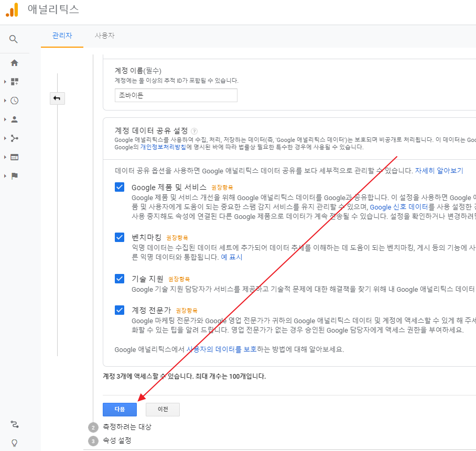This screenshot has width=476, height=451.
Task: Go to Home via house icon
Action: [x=14, y=63]
